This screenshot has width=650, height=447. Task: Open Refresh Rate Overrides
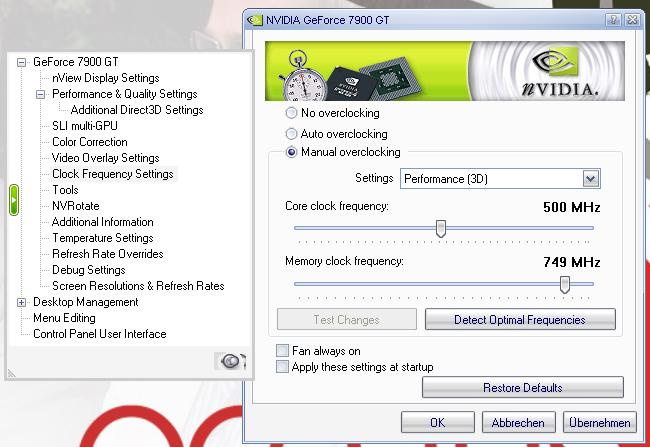pos(108,254)
